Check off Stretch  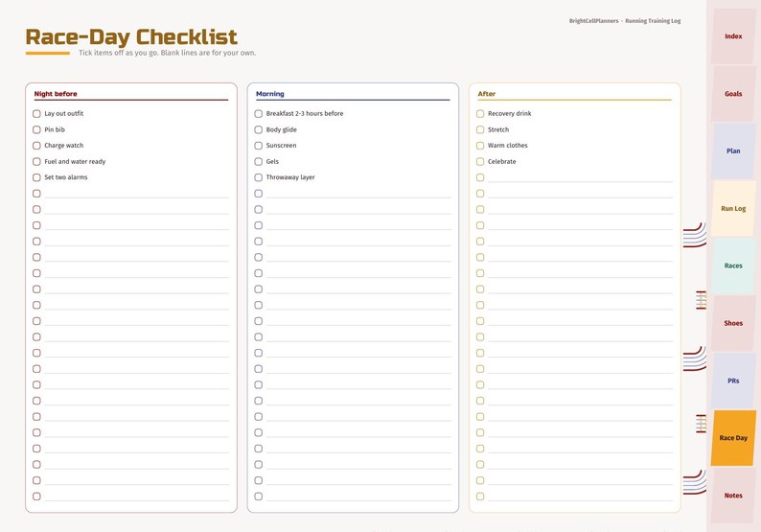tap(480, 129)
